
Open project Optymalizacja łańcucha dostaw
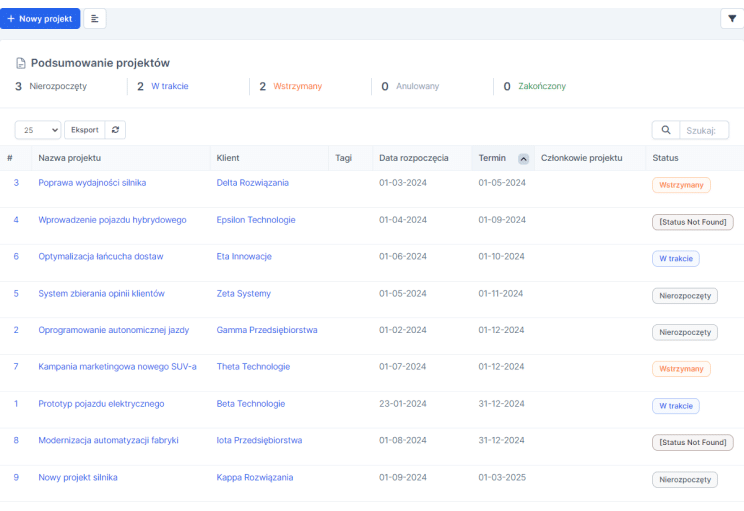point(100,257)
